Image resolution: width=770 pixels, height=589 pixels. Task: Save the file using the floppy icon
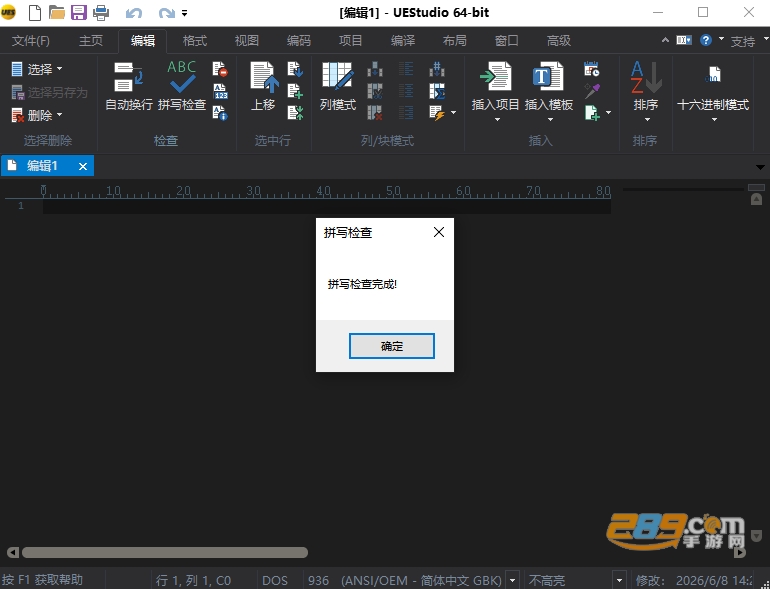[x=79, y=12]
